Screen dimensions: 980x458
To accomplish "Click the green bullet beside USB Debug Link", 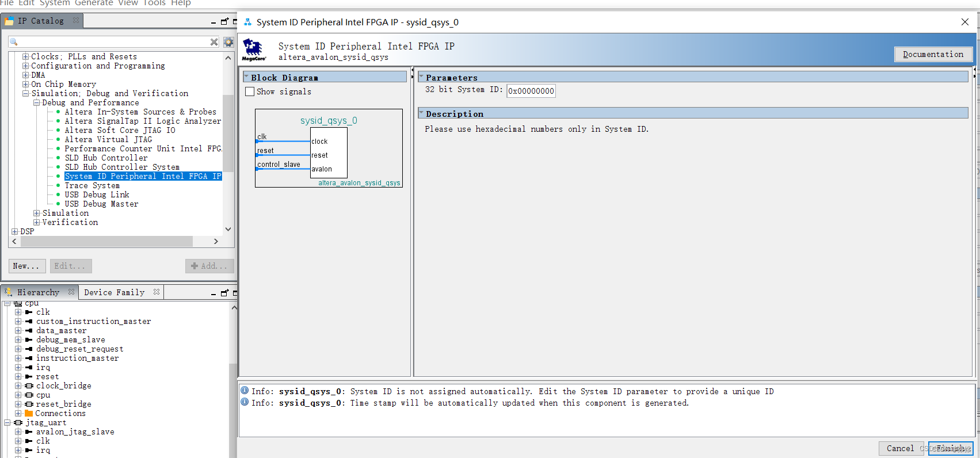I will [x=58, y=194].
